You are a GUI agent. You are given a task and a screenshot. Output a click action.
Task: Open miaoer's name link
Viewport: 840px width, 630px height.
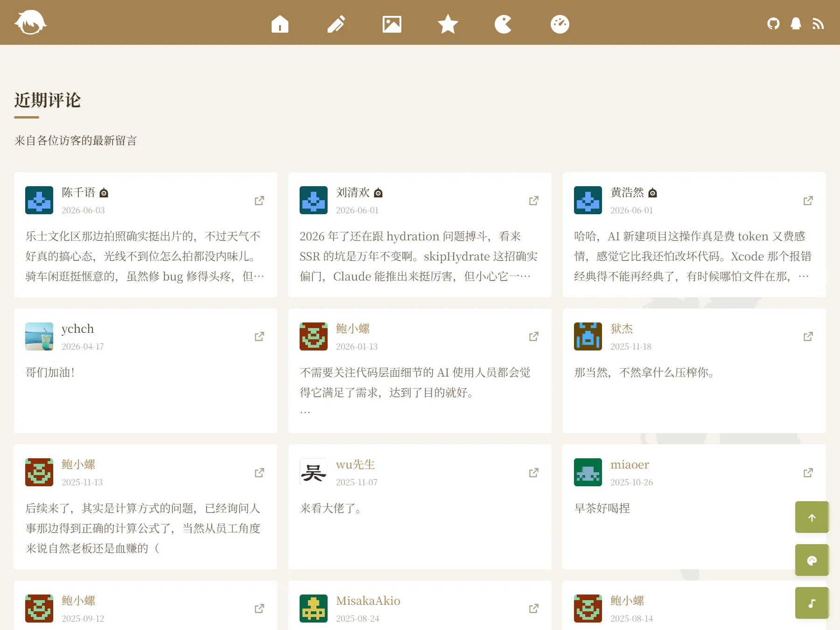(630, 464)
